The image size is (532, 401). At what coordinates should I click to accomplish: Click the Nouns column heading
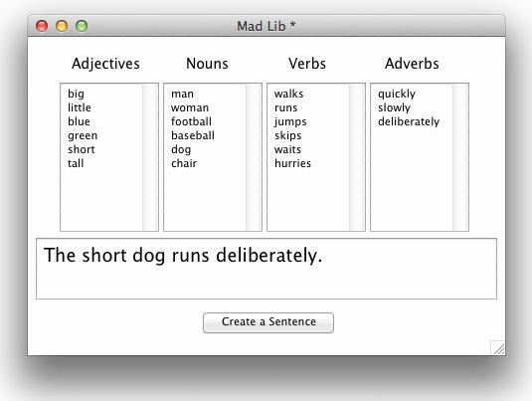point(207,64)
